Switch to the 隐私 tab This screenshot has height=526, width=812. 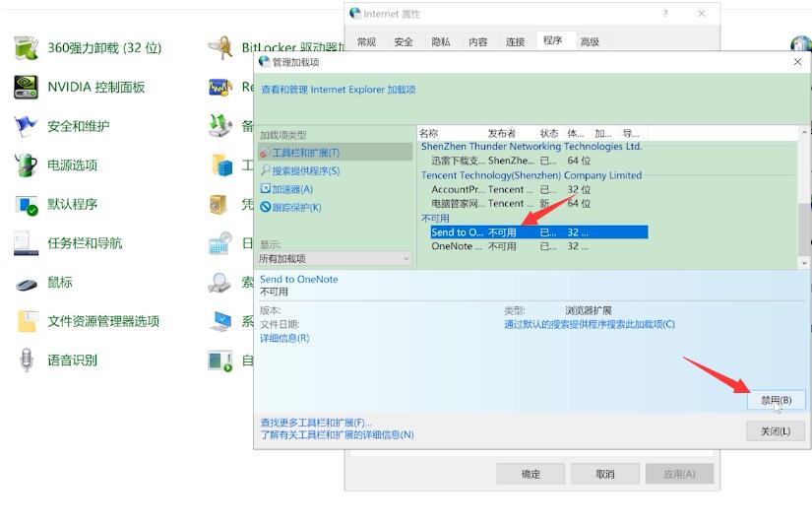441,41
